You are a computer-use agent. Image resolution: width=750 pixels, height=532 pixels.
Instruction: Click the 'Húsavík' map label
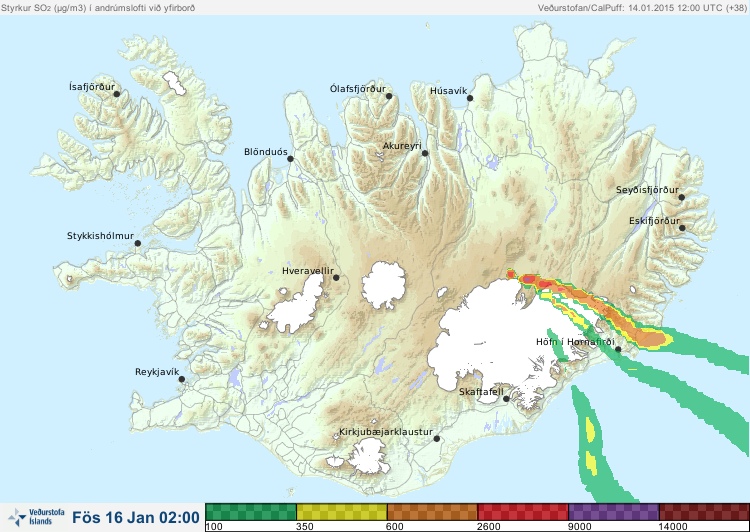pos(448,91)
